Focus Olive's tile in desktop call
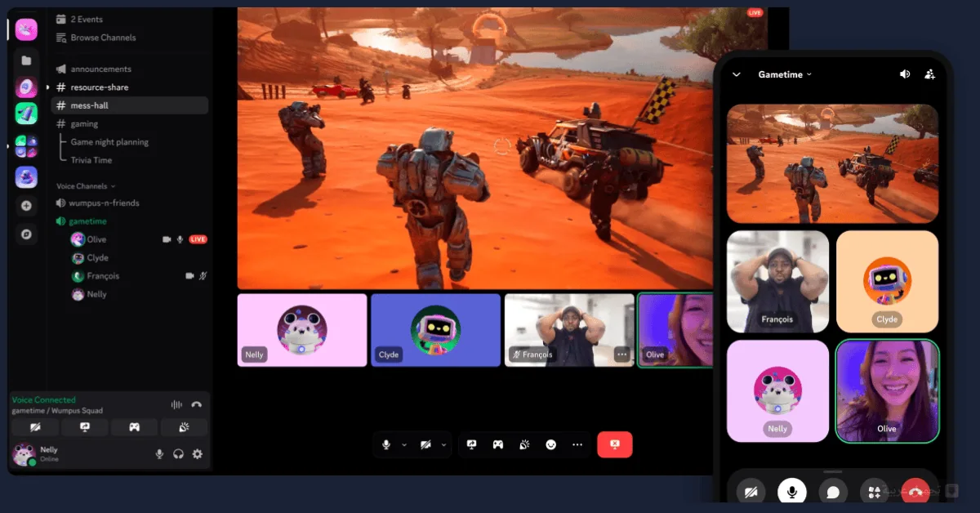The height and width of the screenshot is (513, 980). point(675,330)
